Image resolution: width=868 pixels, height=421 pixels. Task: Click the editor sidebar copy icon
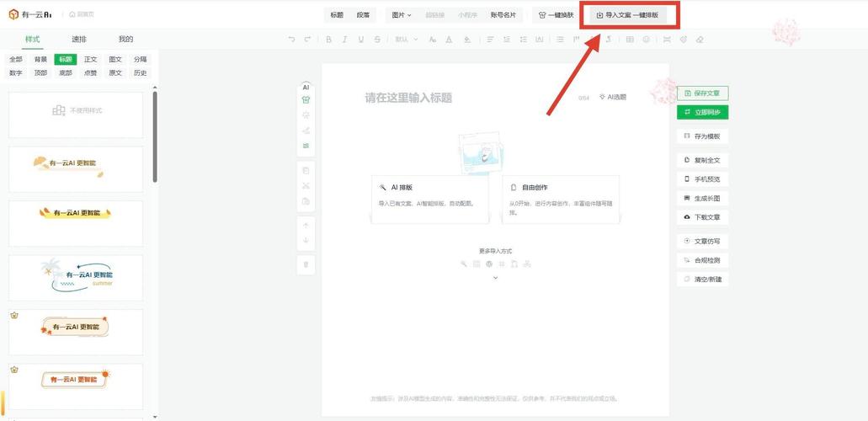click(x=306, y=171)
